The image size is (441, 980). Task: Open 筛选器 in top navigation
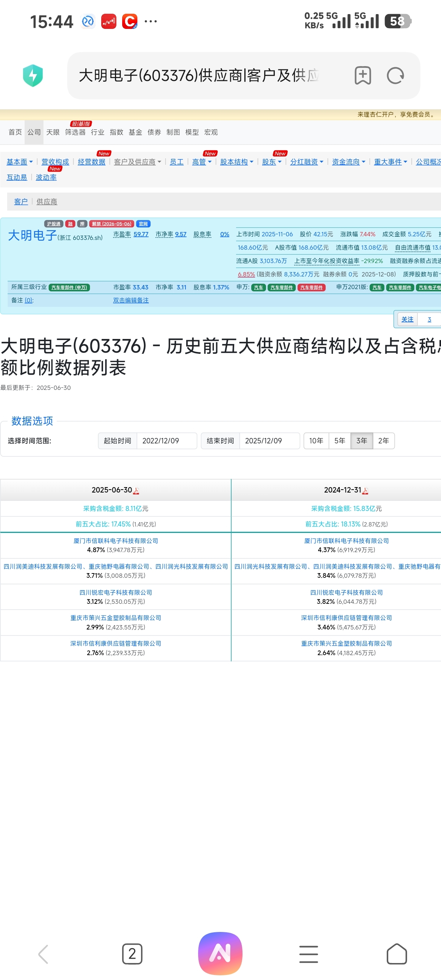[75, 132]
